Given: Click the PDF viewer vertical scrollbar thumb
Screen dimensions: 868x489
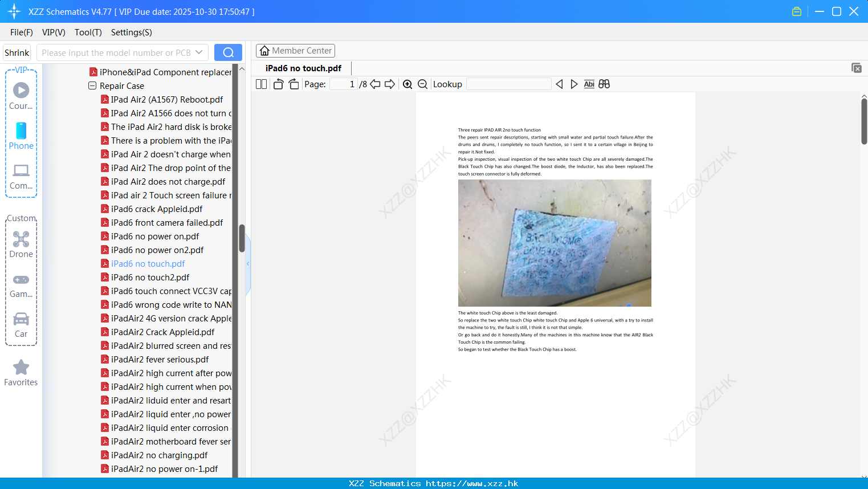Looking at the screenshot, I should [864, 121].
